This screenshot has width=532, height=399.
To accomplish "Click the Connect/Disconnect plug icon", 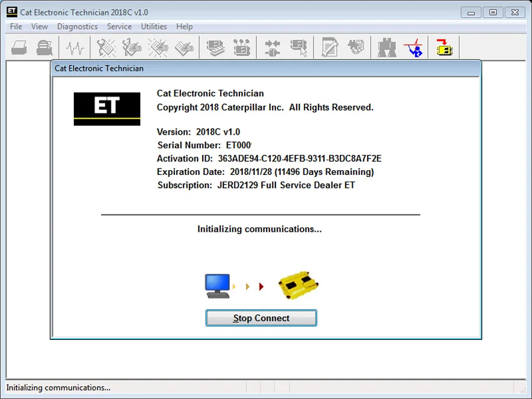I will 273,48.
